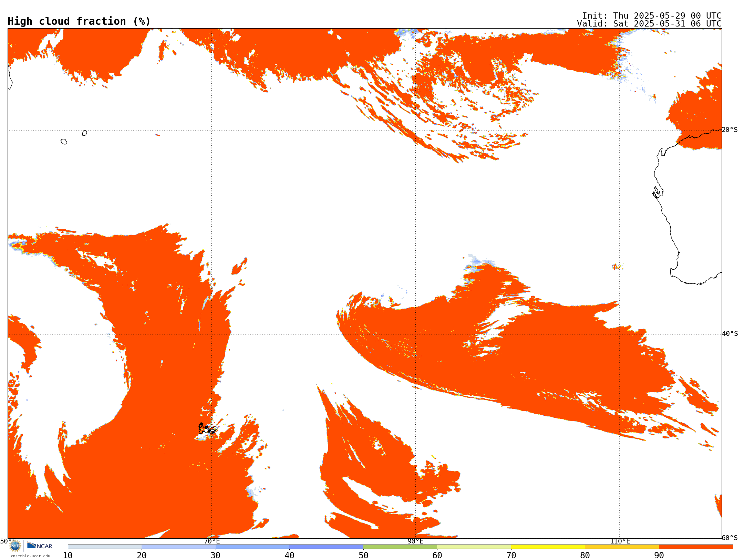Viewport: 744px width, 560px height.
Task: Click the 60°S latitude label
Action: point(730,538)
